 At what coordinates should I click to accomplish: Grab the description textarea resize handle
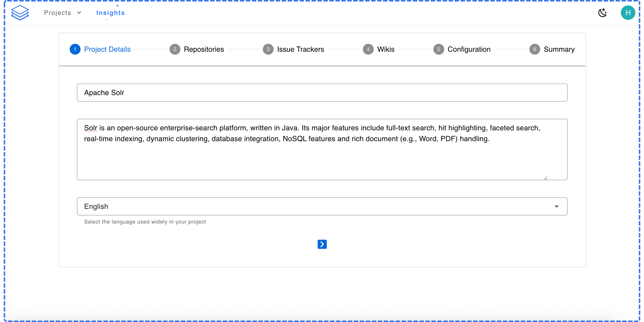(x=546, y=178)
